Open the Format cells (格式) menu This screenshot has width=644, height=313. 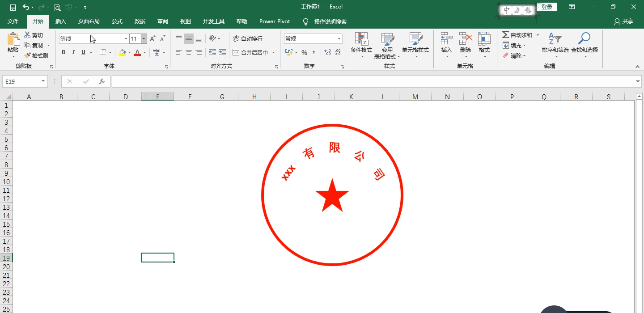tap(484, 45)
